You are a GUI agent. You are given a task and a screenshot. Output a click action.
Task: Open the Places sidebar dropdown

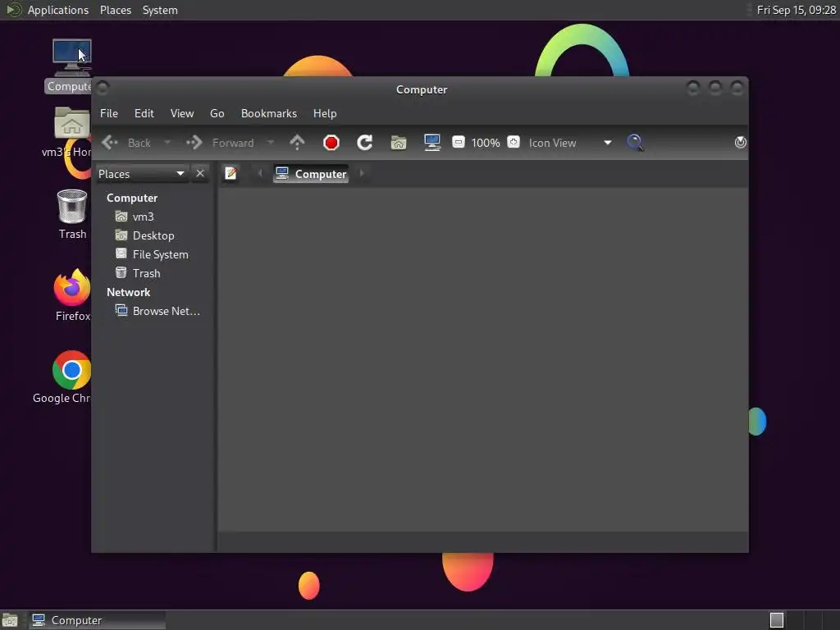tap(142, 174)
